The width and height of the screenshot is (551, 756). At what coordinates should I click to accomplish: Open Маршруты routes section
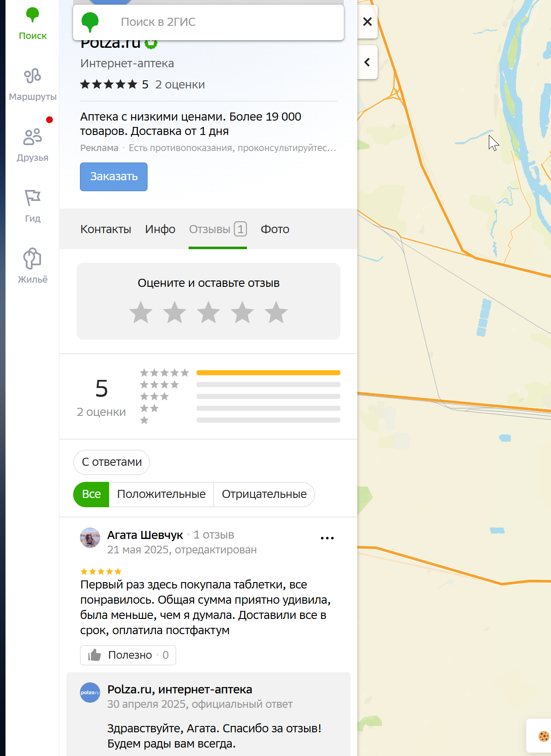tap(33, 85)
